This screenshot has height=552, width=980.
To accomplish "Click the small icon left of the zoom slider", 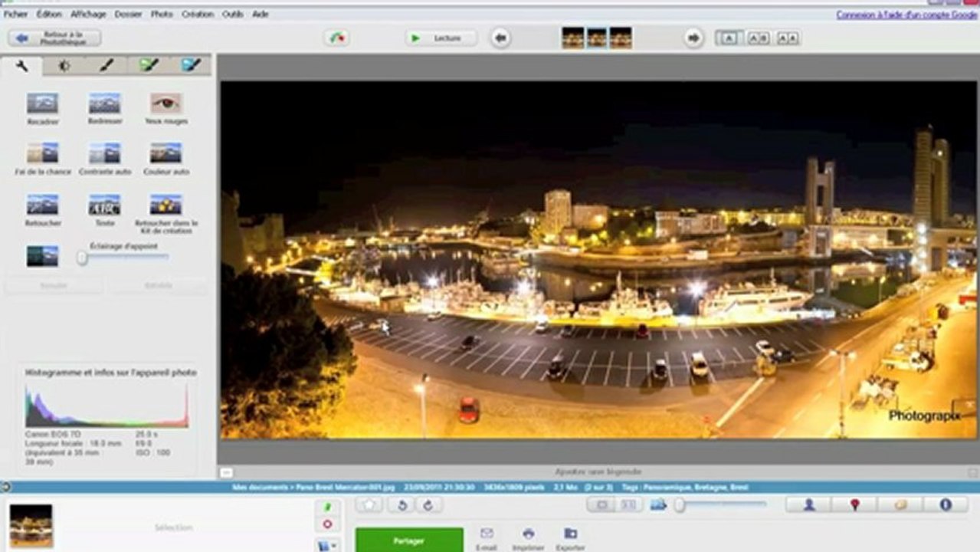I will tap(657, 504).
